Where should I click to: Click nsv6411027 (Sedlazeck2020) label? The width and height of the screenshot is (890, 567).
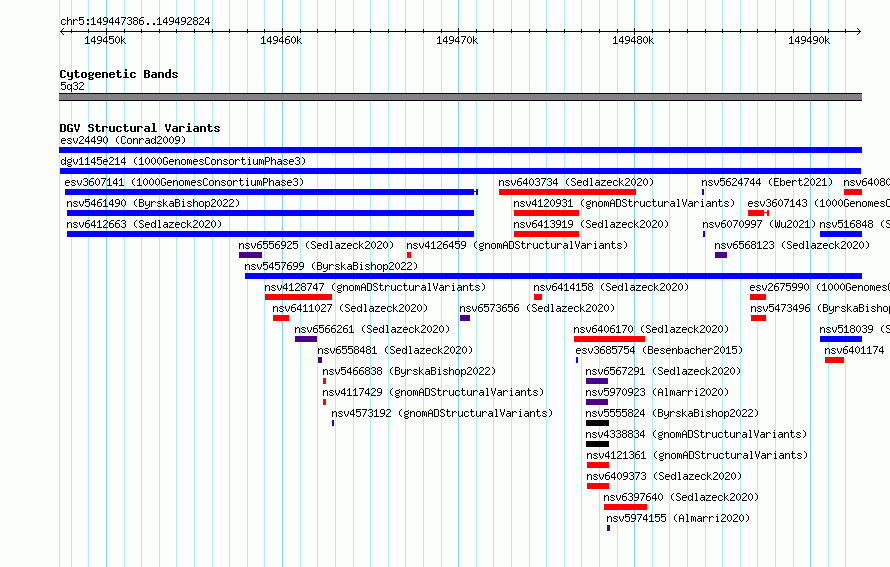pos(350,308)
